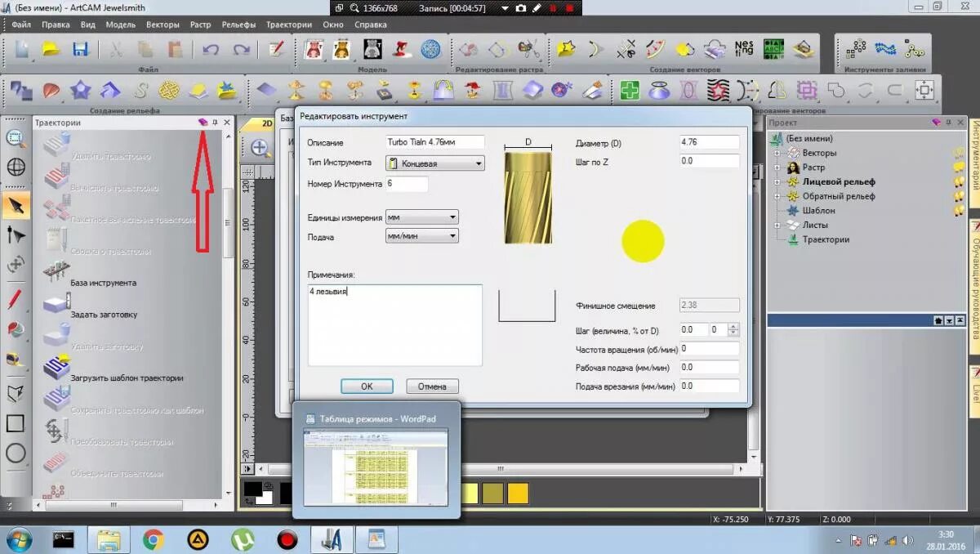
Task: Pin the Проект panel with pushpin
Action: (948, 122)
